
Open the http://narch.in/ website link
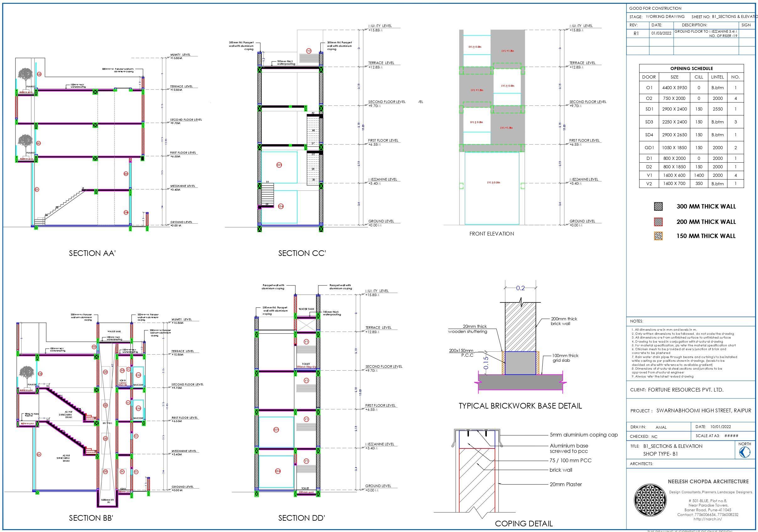pyautogui.click(x=707, y=519)
